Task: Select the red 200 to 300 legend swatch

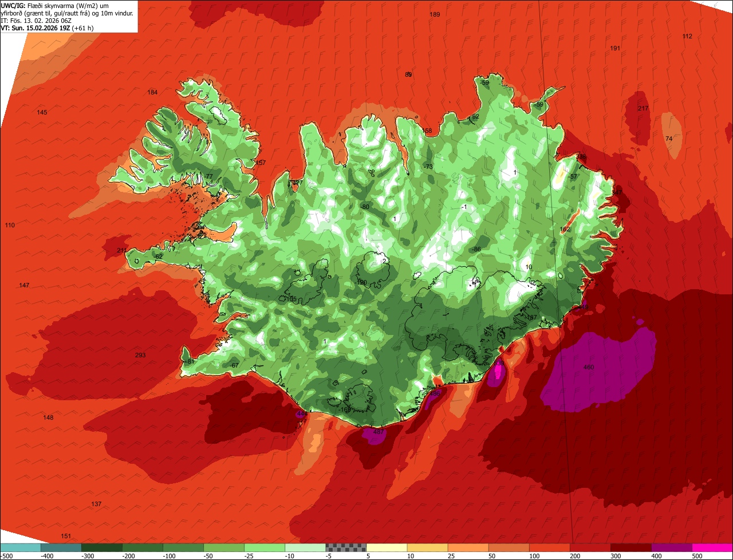Action: point(590,547)
